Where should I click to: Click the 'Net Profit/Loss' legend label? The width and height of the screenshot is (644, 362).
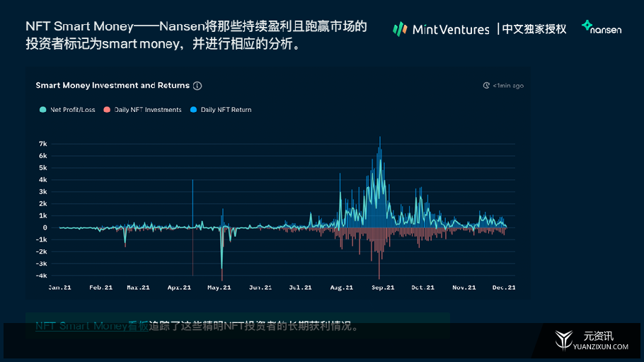[x=73, y=110]
